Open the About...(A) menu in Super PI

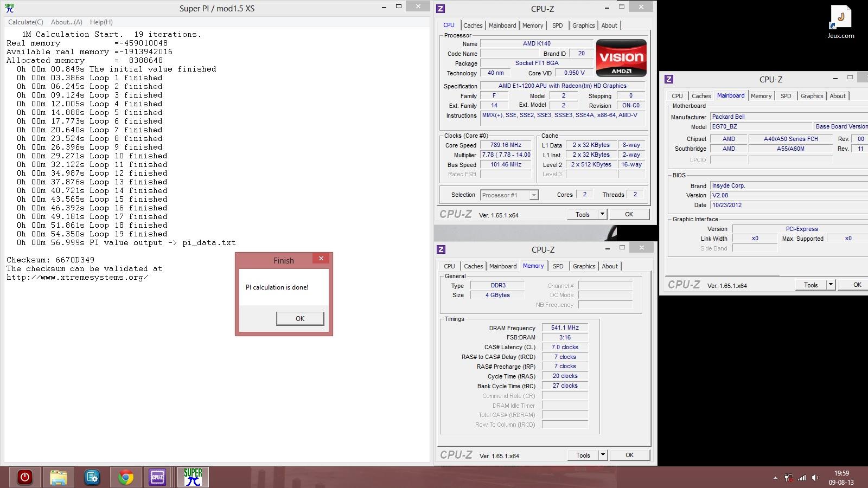point(67,22)
